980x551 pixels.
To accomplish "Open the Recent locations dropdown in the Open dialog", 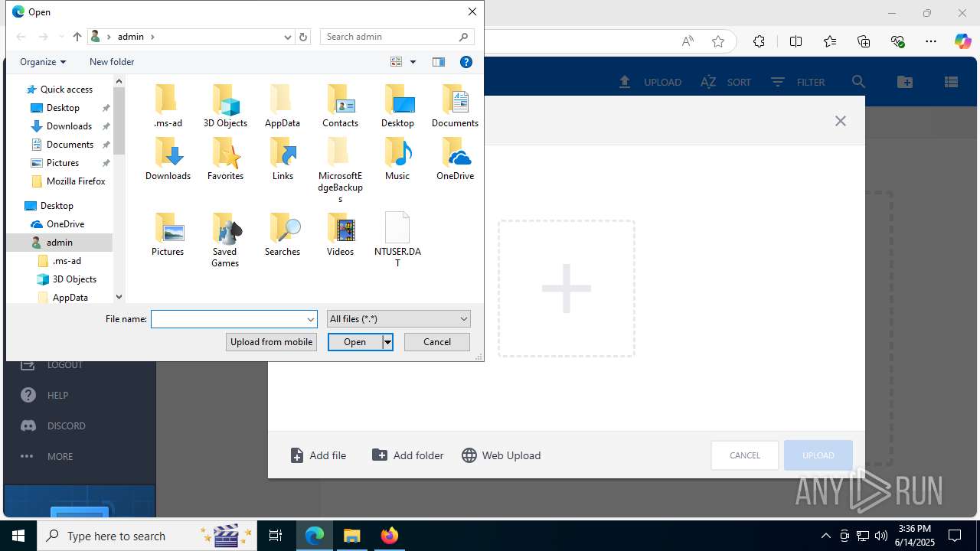I will pyautogui.click(x=61, y=37).
